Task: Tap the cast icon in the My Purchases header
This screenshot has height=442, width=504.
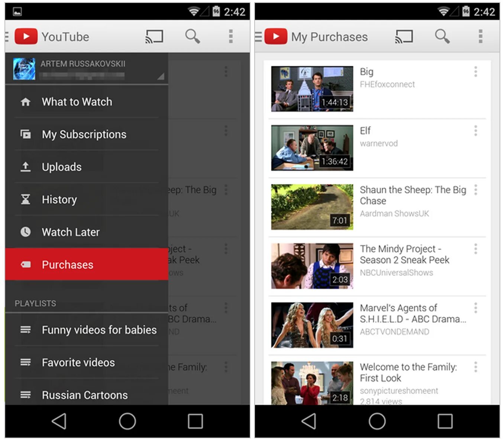Action: [404, 36]
